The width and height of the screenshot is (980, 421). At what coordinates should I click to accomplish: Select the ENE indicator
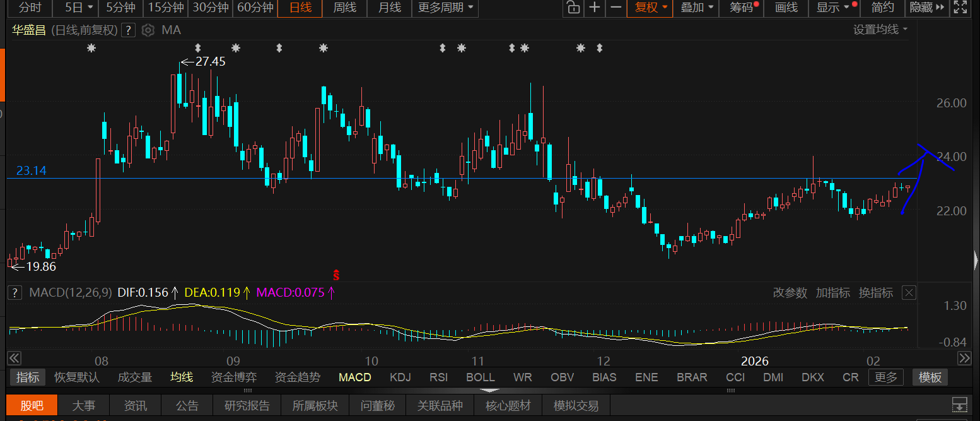point(646,377)
